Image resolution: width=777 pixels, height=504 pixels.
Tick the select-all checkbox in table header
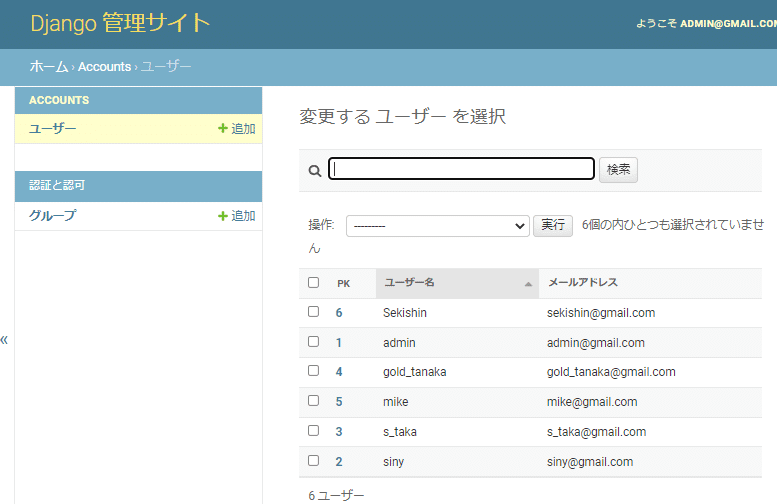click(313, 282)
